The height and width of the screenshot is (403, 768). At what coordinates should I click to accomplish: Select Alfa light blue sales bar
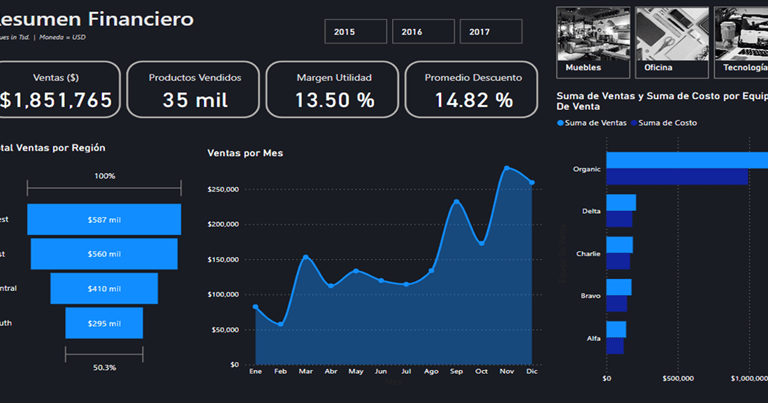point(616,330)
